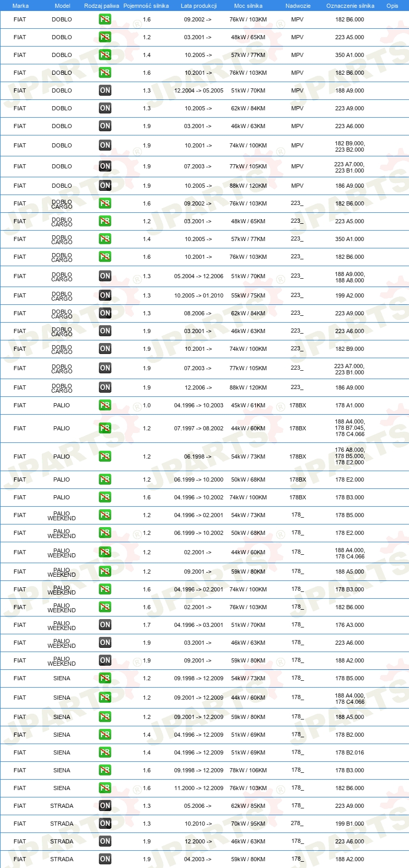Click the Moc silnika column header
This screenshot has width=409, height=868.
click(248, 6)
